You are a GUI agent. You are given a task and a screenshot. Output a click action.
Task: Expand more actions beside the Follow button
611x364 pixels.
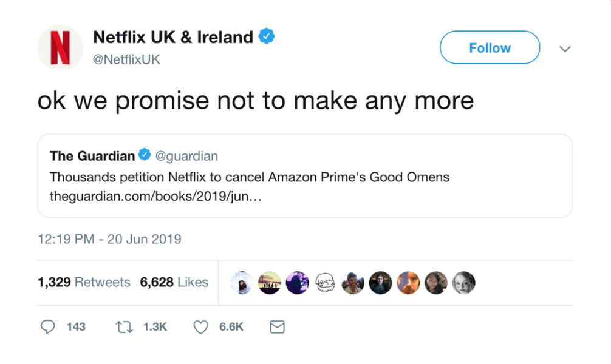[x=565, y=47]
